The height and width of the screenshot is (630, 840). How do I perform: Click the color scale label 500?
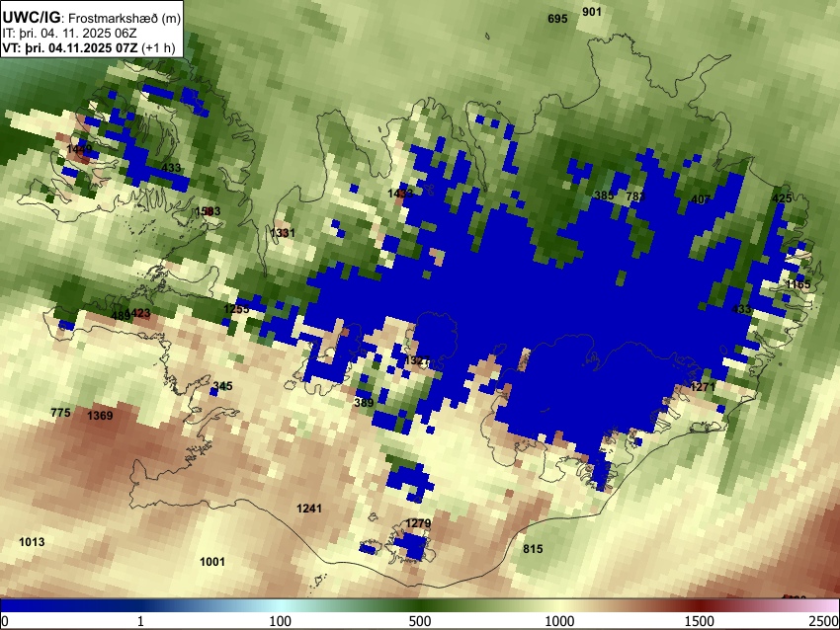click(420, 622)
